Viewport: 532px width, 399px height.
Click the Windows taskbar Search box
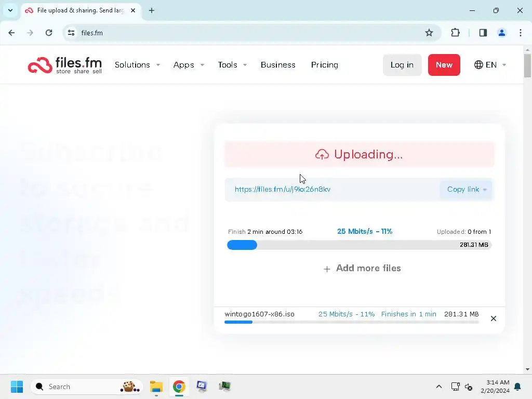coord(87,387)
